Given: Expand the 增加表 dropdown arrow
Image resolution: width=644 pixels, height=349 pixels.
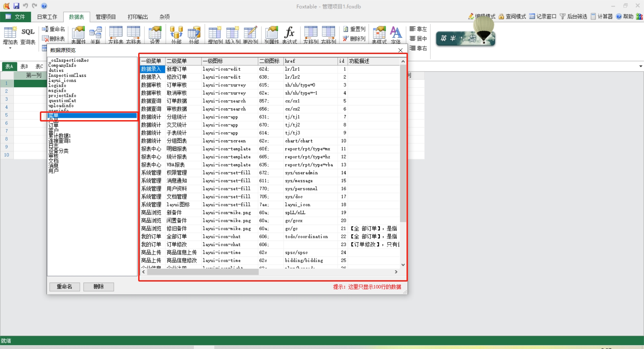Looking at the screenshot, I should (10, 48).
